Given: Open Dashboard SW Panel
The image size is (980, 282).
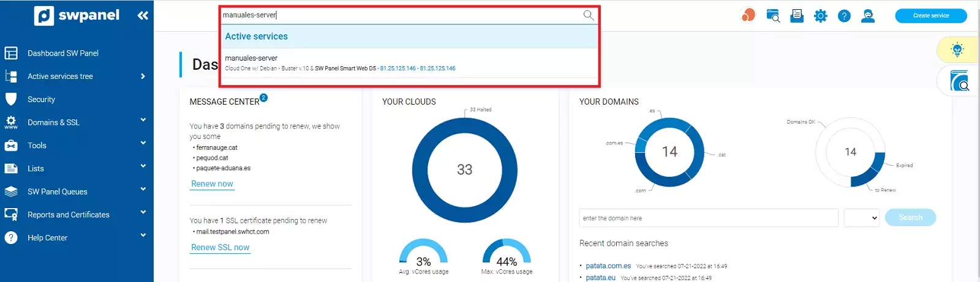Looking at the screenshot, I should (x=62, y=53).
